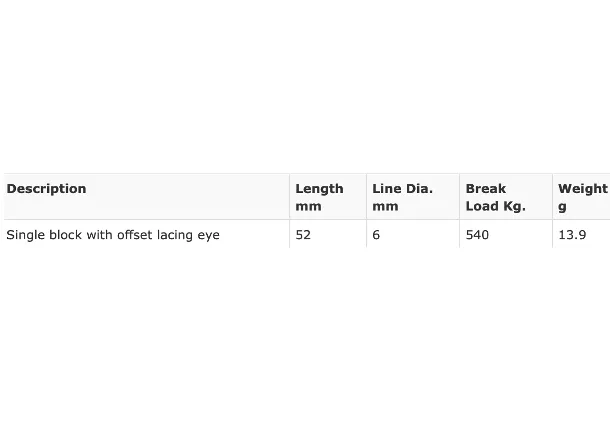Click the word Length in the header
This screenshot has width=610, height=441.
(319, 189)
